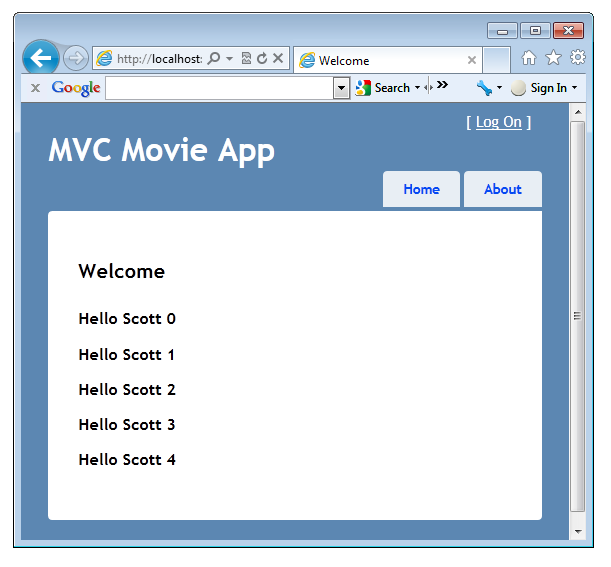Click the browser Back arrow button

[40, 58]
